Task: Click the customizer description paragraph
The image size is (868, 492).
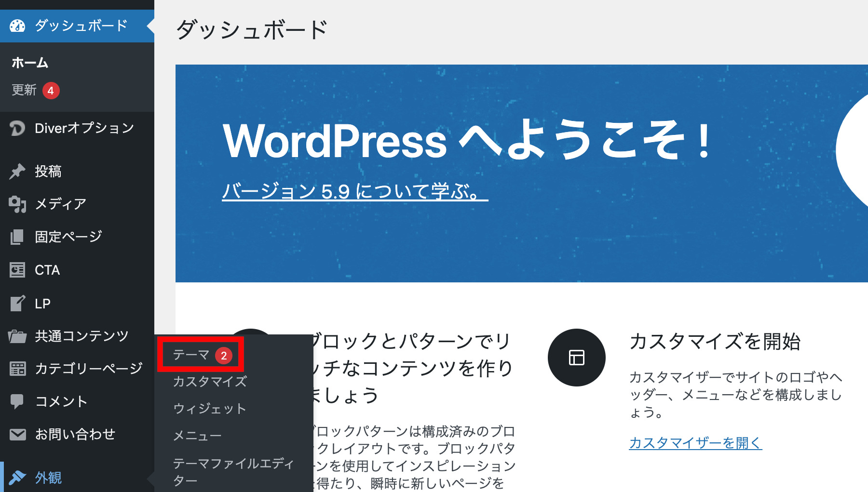Action: 735,395
